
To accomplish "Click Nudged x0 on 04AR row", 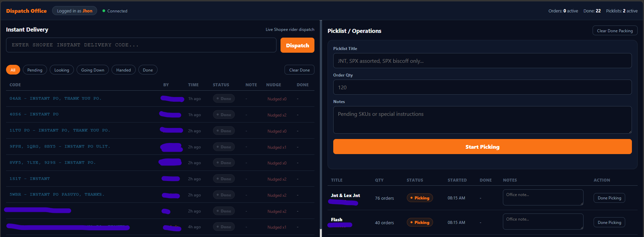I will point(277,99).
